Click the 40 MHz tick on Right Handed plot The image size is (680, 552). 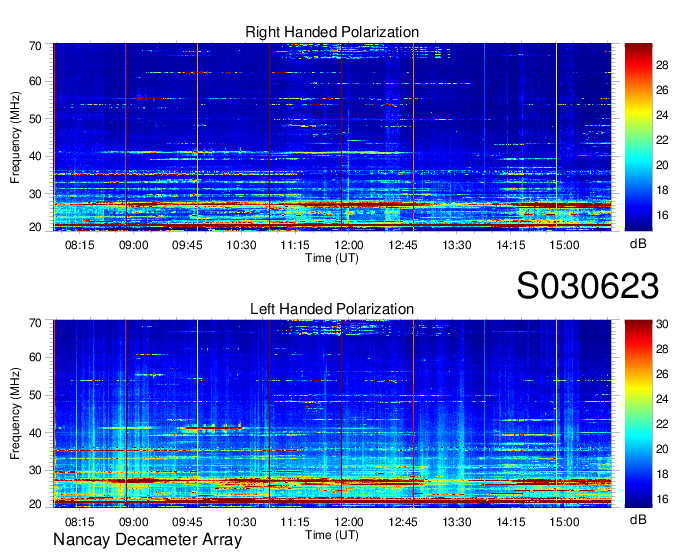[x=35, y=156]
